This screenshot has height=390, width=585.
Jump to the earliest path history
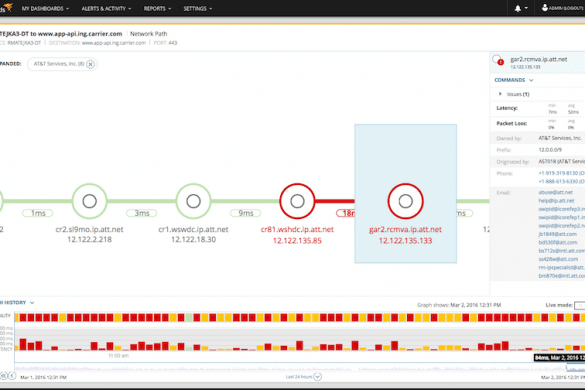point(4,376)
